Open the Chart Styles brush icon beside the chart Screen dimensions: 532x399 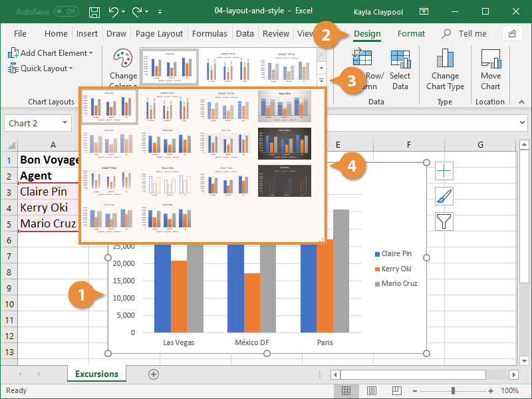444,196
